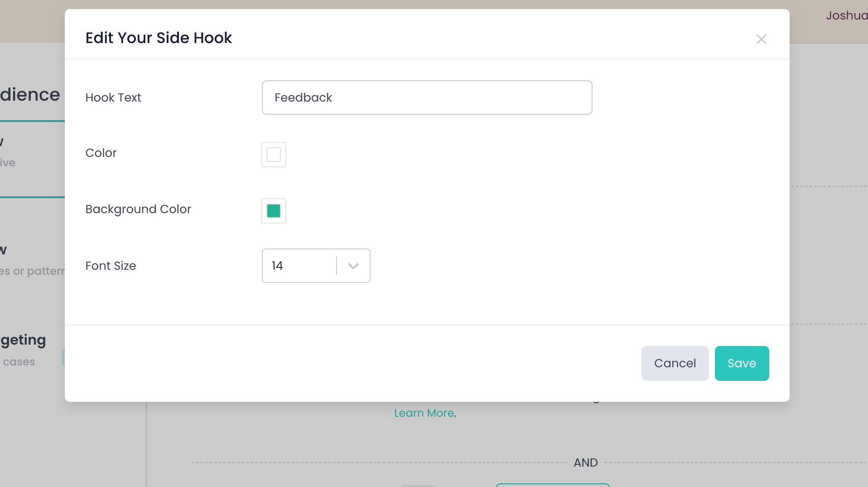Click the Hook Text label
This screenshot has height=487, width=868.
(x=113, y=97)
